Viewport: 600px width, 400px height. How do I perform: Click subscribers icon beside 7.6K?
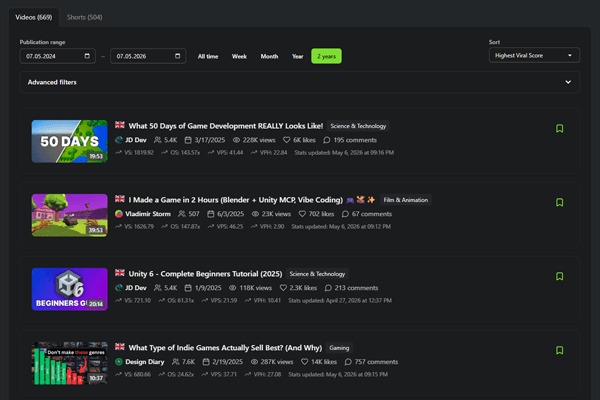point(176,362)
